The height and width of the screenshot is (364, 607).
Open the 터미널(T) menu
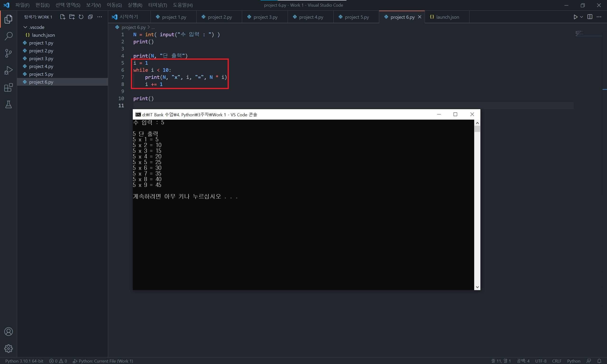(x=157, y=5)
